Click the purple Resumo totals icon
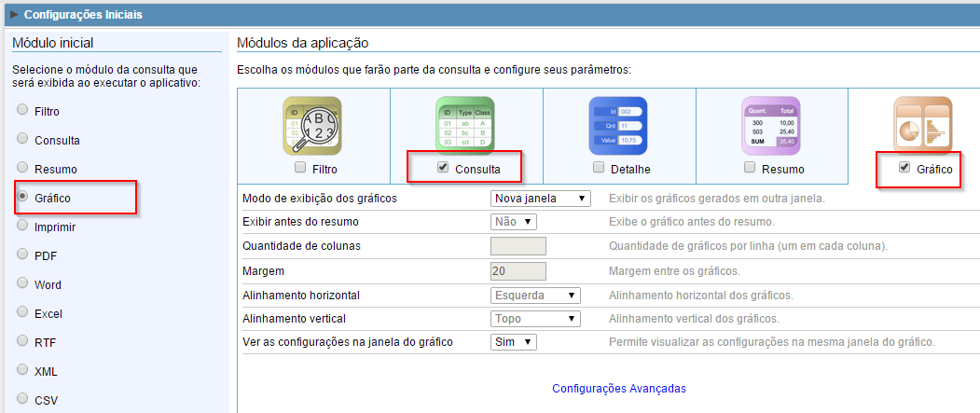 point(771,125)
